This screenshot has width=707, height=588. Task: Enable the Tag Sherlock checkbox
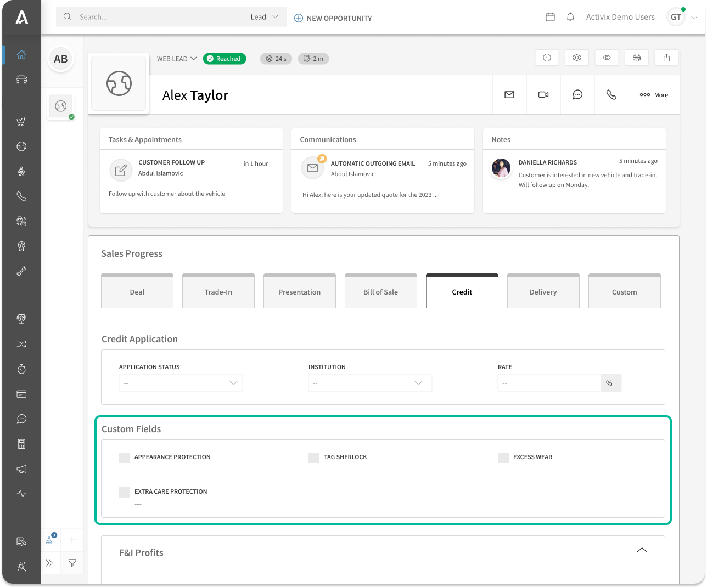point(314,458)
